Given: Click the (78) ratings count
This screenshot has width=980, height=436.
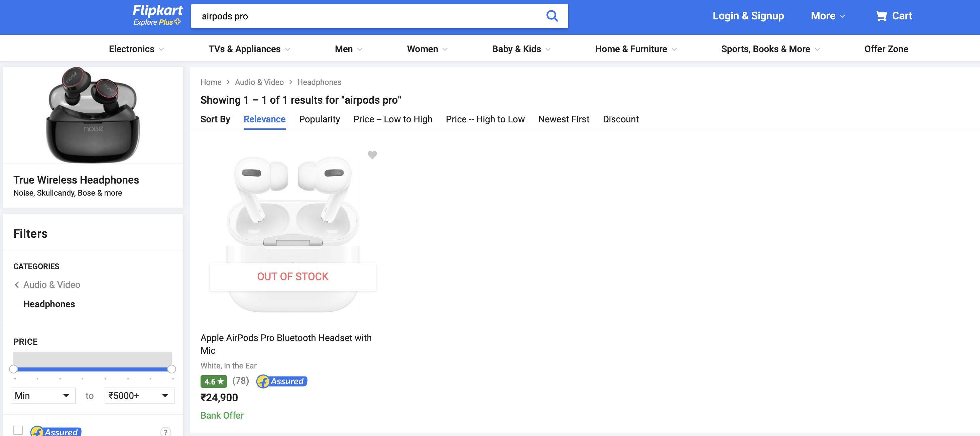Looking at the screenshot, I should click(x=240, y=381).
